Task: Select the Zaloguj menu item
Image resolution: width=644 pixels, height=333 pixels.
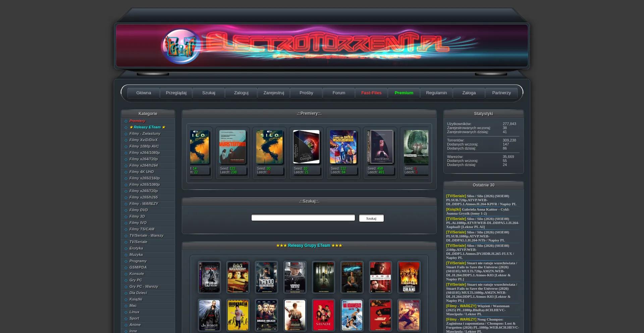Action: click(241, 93)
